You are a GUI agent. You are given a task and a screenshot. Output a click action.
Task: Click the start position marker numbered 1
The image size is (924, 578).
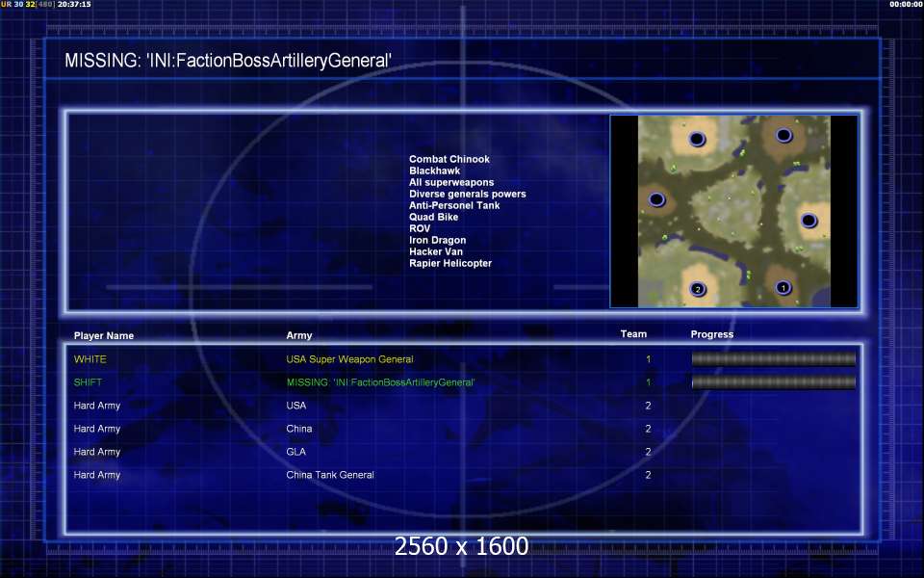(783, 288)
